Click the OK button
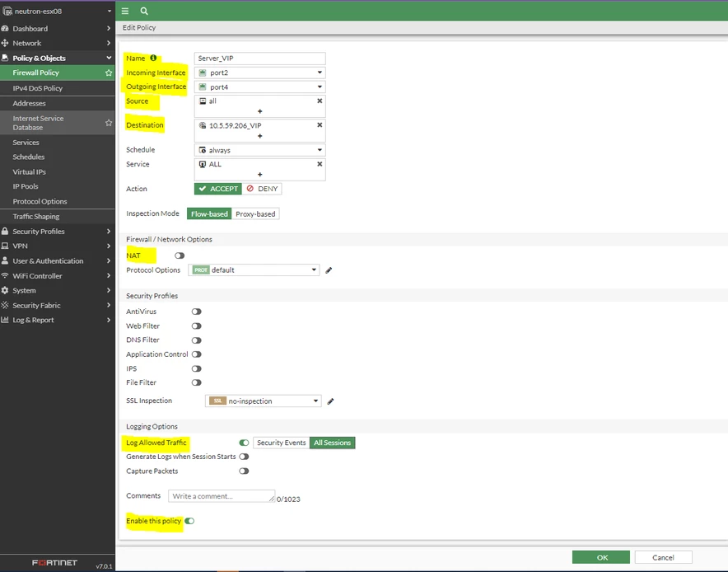Image resolution: width=728 pixels, height=572 pixels. coord(601,557)
